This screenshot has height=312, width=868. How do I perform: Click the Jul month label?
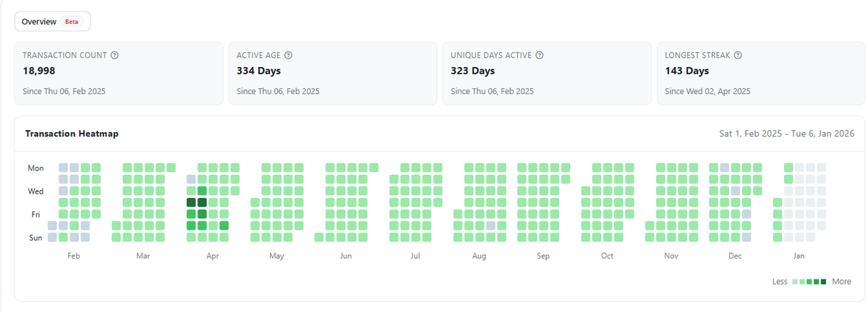coord(415,256)
